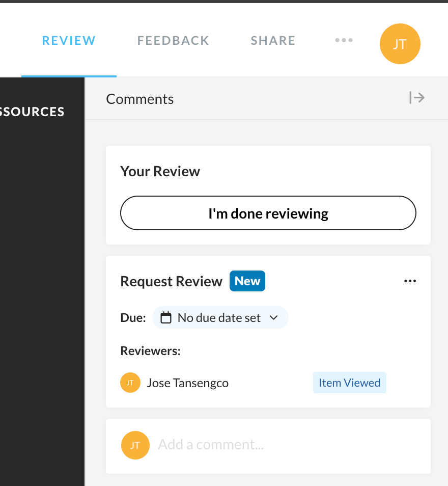Collapse the Comments panel with arrow icon
Screen dimensions: 448x486
point(417,98)
